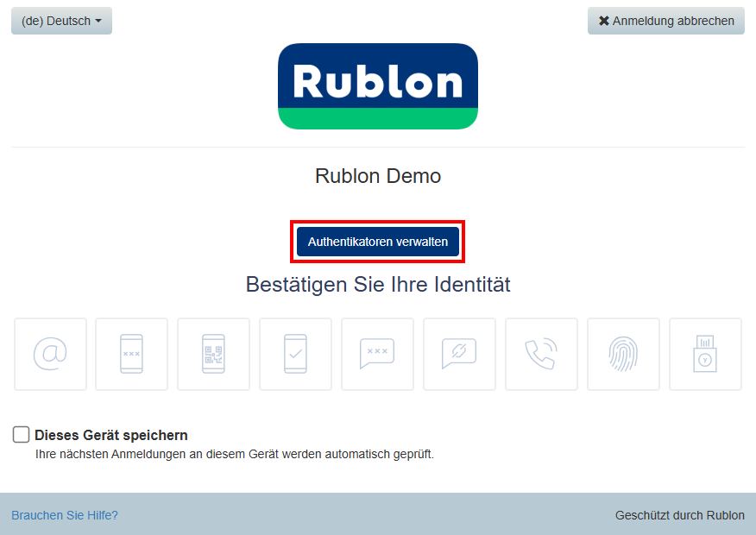The image size is (756, 535).
Task: Enable the 'Dieses Gerät speichern' checkbox
Action: point(22,435)
